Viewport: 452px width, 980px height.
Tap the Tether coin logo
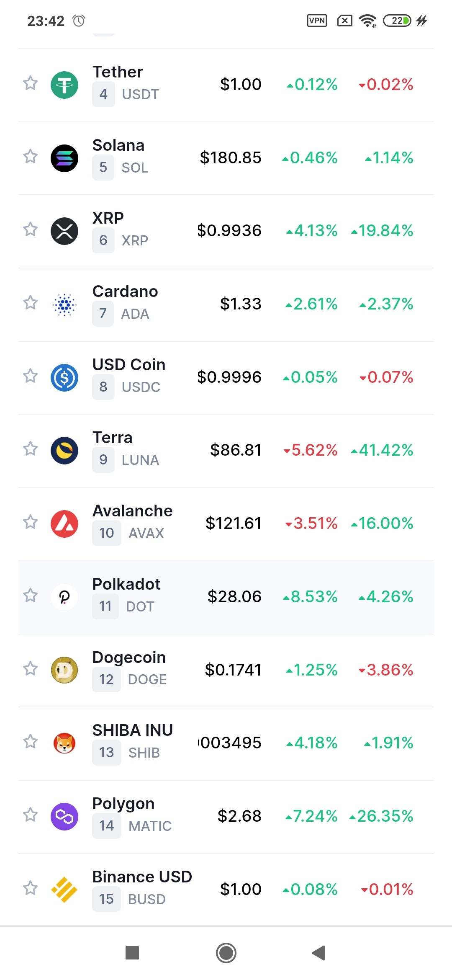tap(64, 85)
